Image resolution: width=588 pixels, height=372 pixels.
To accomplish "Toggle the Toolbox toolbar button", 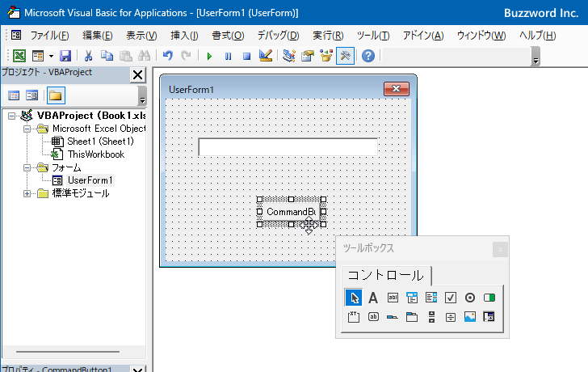I will 345,56.
